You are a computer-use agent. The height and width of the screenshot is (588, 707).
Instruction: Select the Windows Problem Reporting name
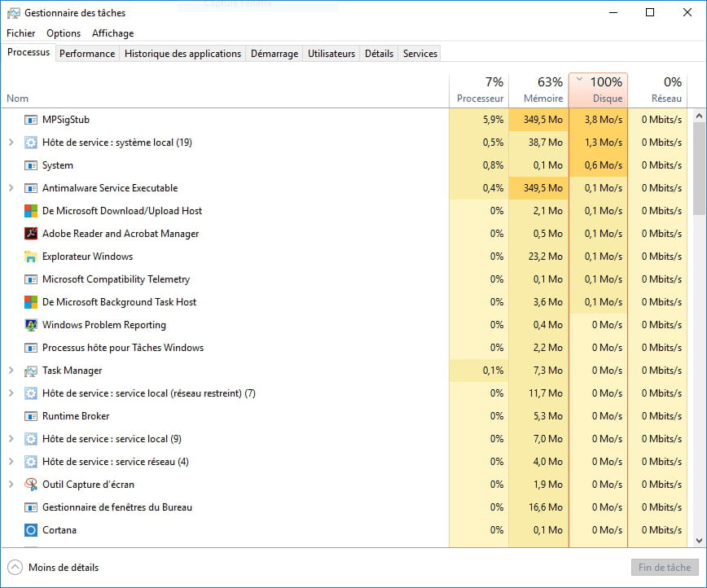(104, 325)
